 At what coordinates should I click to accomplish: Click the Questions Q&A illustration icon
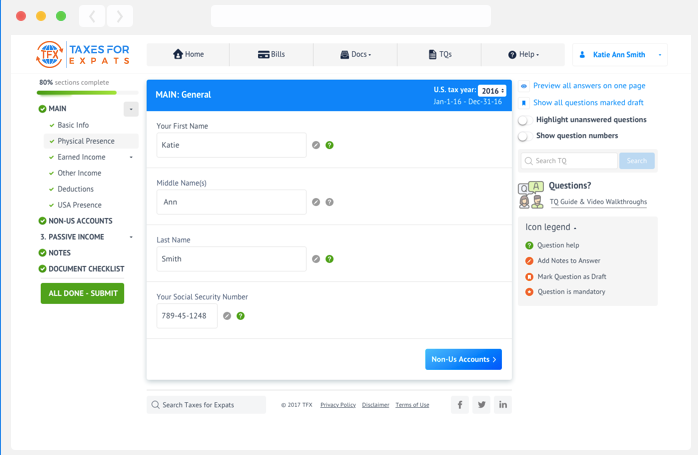pyautogui.click(x=531, y=195)
